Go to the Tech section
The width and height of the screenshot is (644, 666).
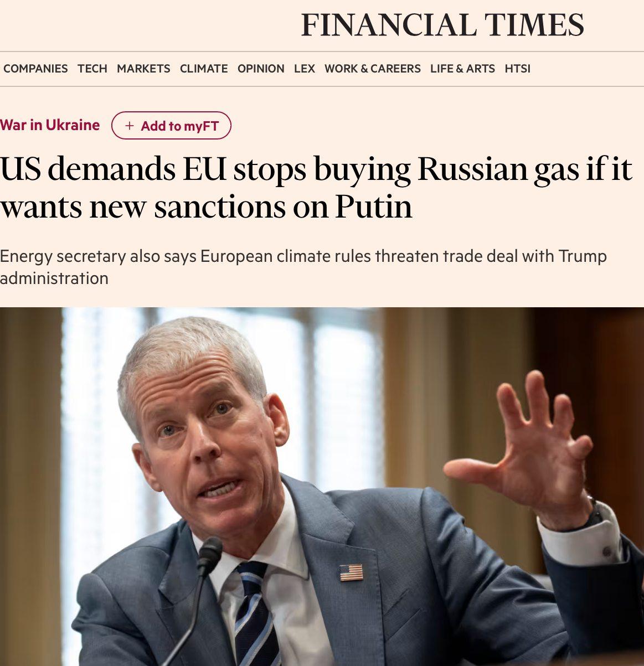tap(92, 69)
